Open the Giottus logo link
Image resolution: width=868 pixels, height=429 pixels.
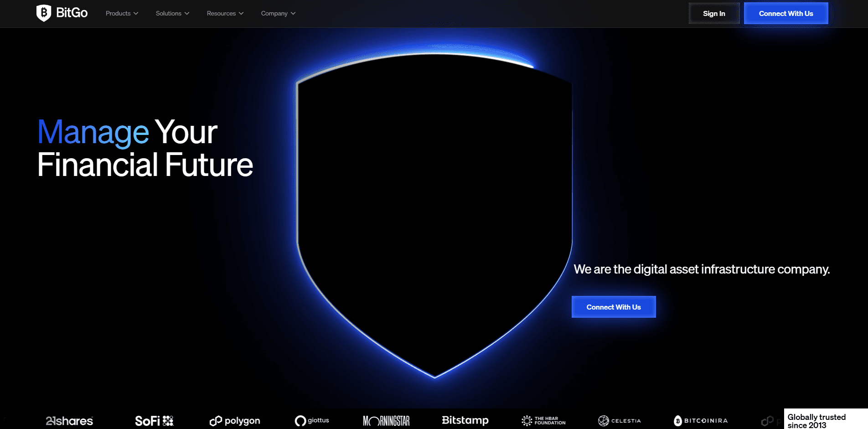[x=312, y=420]
